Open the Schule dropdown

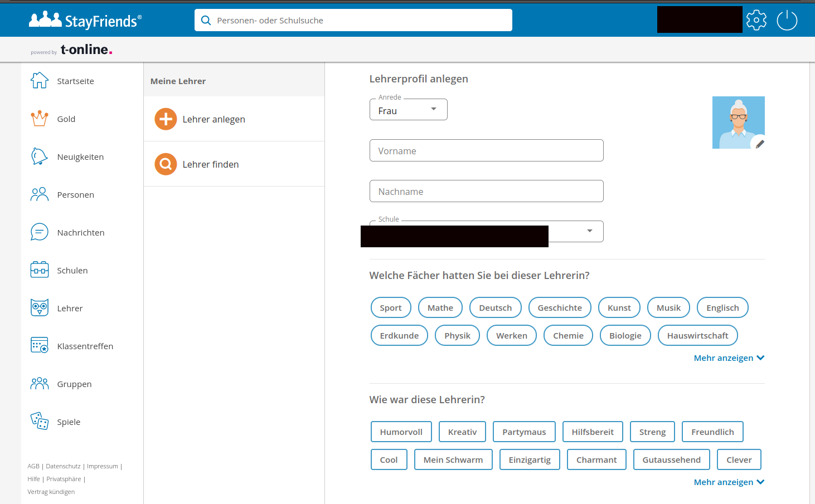point(487,231)
